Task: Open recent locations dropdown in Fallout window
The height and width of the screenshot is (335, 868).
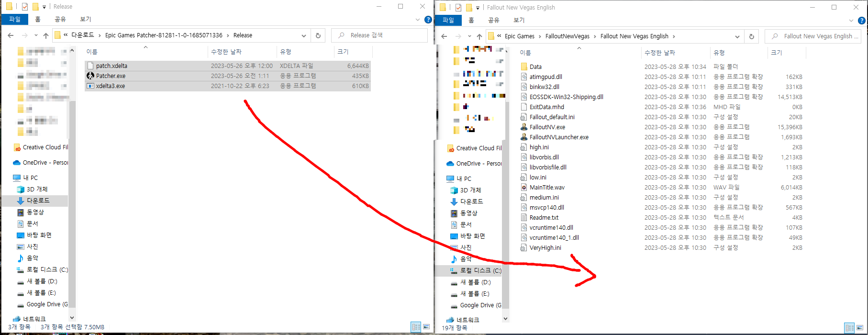Action: [x=469, y=36]
